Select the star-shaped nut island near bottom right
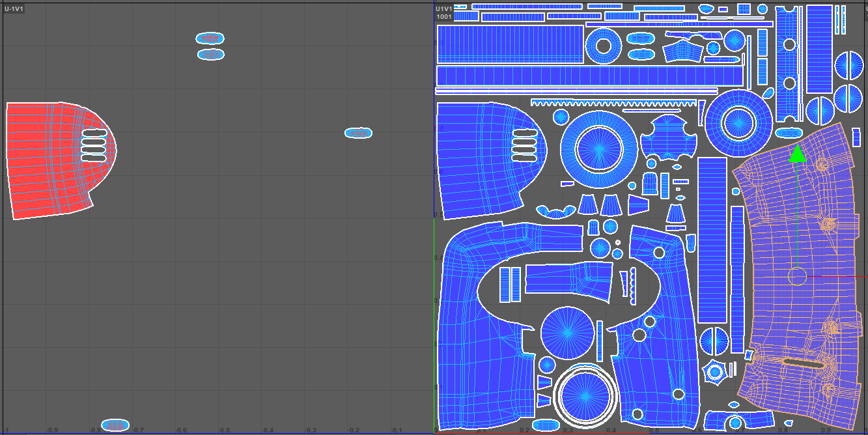 (x=714, y=372)
